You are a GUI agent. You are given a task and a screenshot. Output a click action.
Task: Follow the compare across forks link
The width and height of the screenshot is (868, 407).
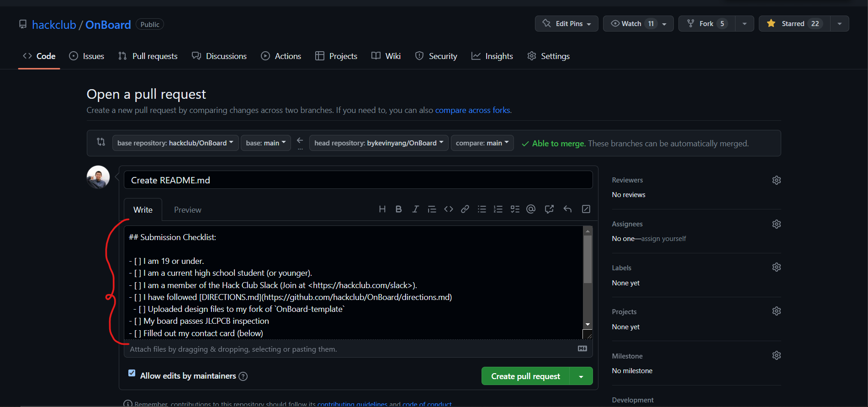coord(472,110)
